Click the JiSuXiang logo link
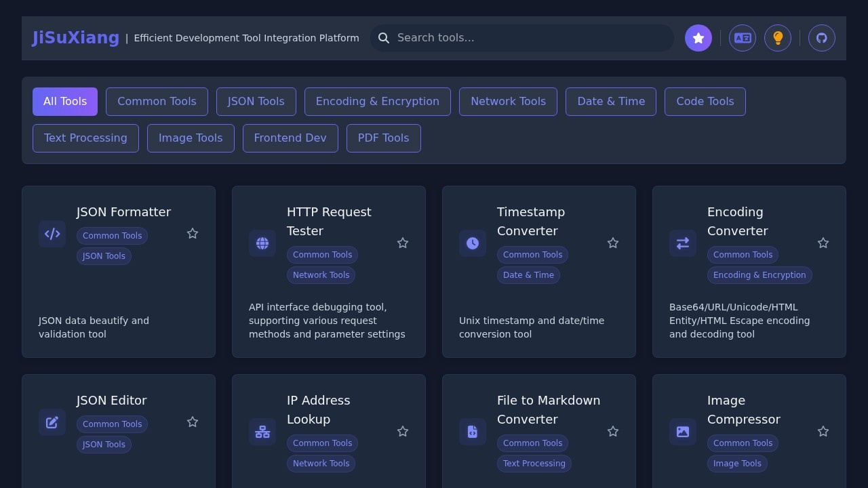 pyautogui.click(x=76, y=38)
